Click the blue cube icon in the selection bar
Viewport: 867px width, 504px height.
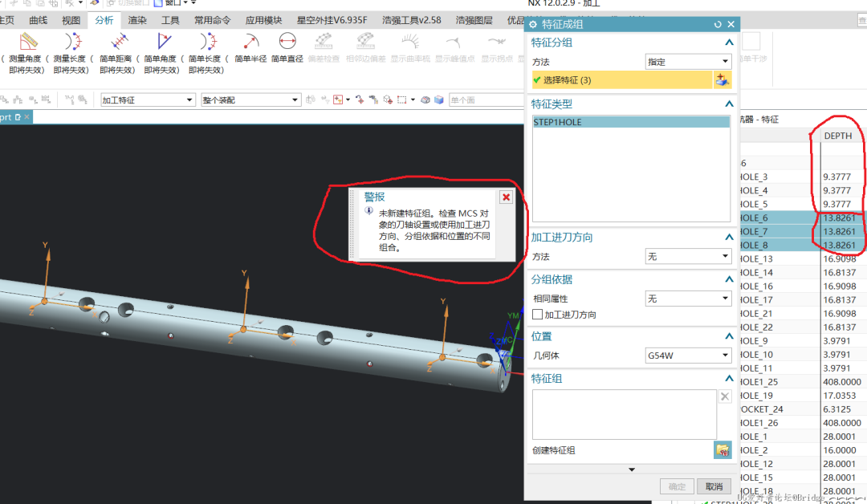[x=439, y=100]
